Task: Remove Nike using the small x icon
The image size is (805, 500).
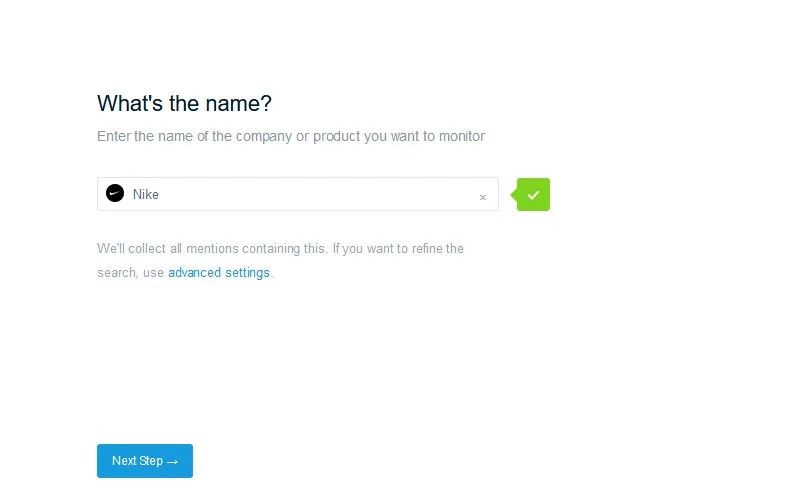Action: click(483, 197)
